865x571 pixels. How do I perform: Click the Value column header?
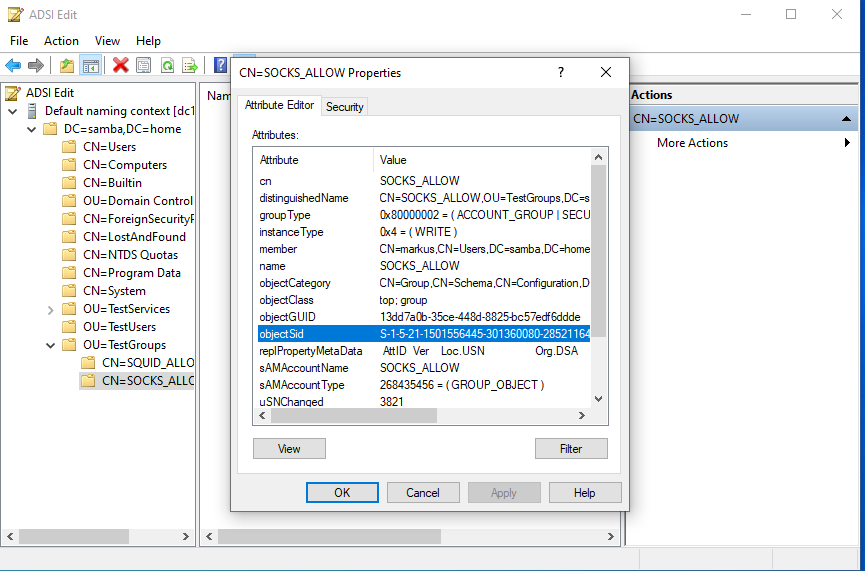coord(482,160)
